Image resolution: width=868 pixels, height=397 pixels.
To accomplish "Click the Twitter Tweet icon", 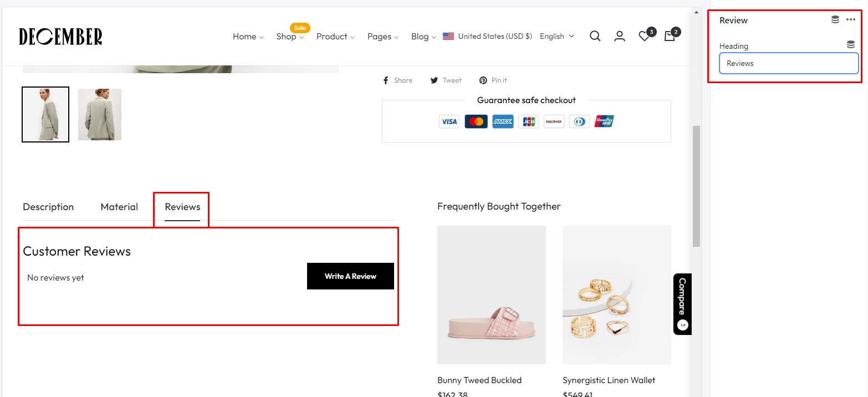I will click(435, 80).
